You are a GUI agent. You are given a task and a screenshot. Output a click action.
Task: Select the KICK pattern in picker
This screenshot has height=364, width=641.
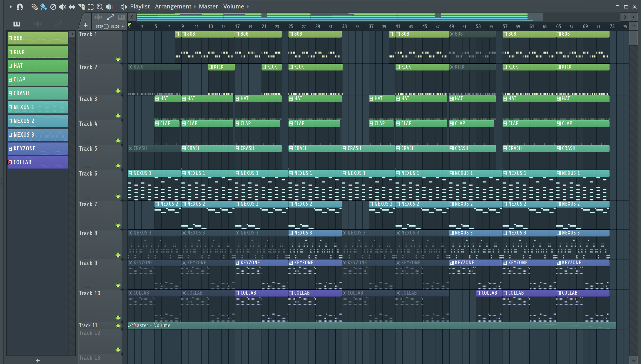(x=38, y=52)
